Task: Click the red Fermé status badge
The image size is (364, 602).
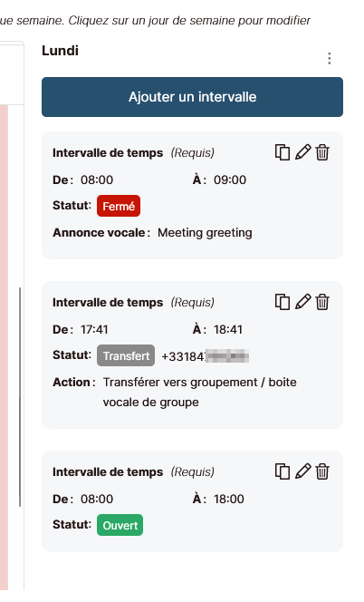Action: [119, 206]
